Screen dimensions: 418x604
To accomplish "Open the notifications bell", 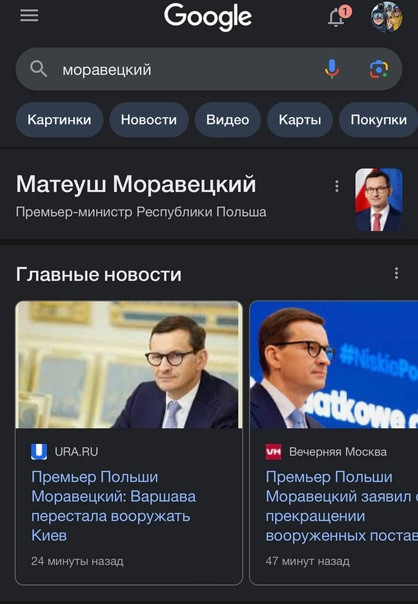I will (338, 17).
